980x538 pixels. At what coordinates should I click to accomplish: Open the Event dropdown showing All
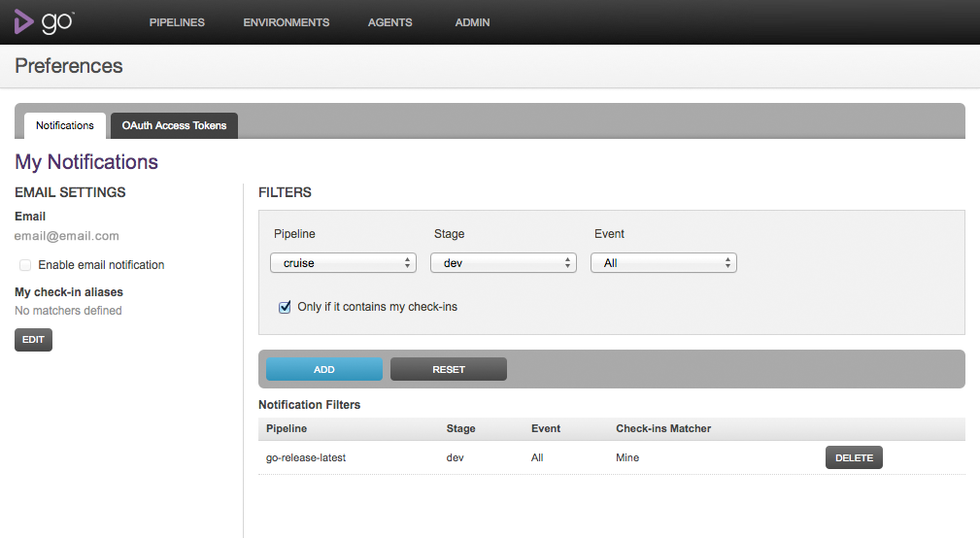pyautogui.click(x=663, y=263)
